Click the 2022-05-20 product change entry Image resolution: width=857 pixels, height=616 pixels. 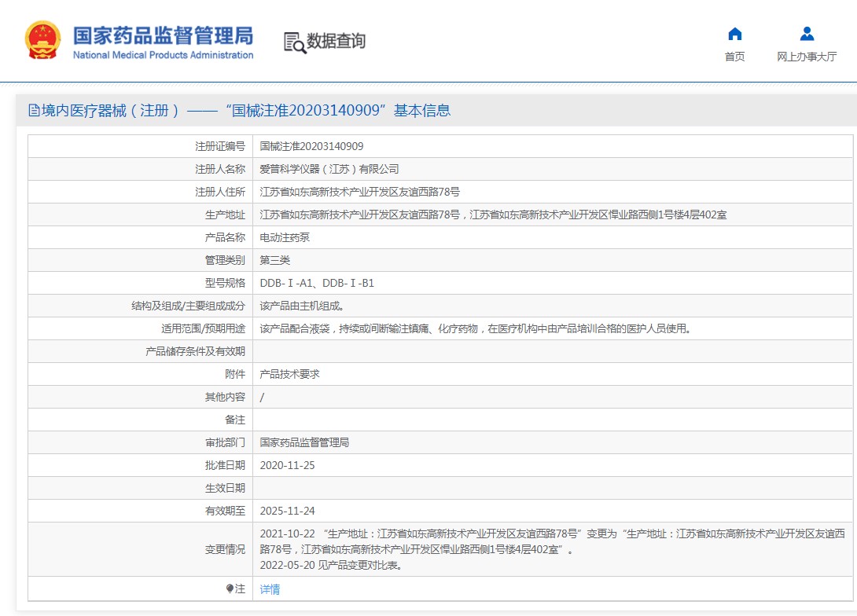pos(330,565)
